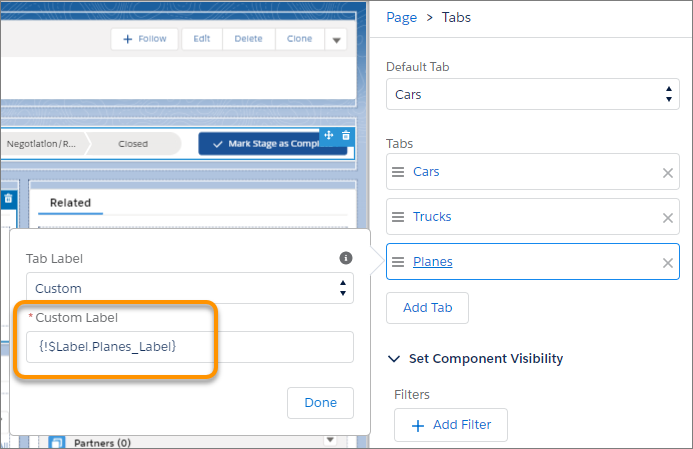Click the Custom Label input field
This screenshot has height=449, width=693.
190,347
